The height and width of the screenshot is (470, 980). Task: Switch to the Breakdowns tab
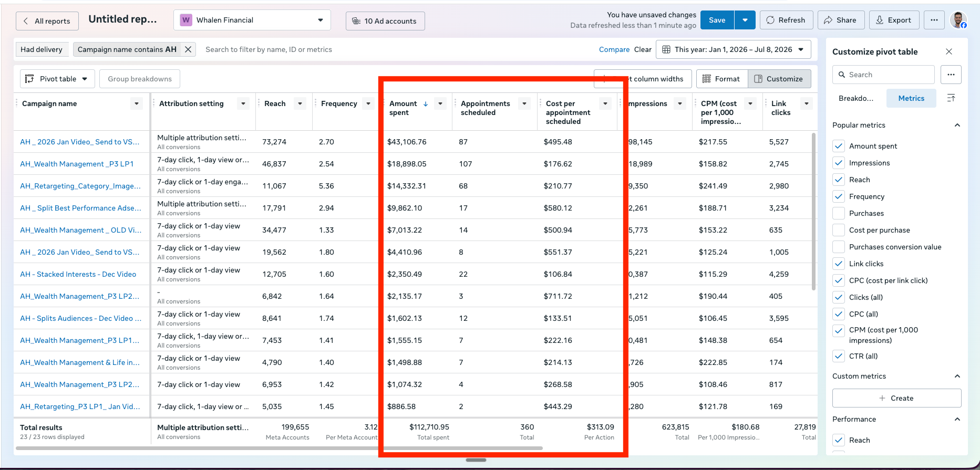(856, 98)
